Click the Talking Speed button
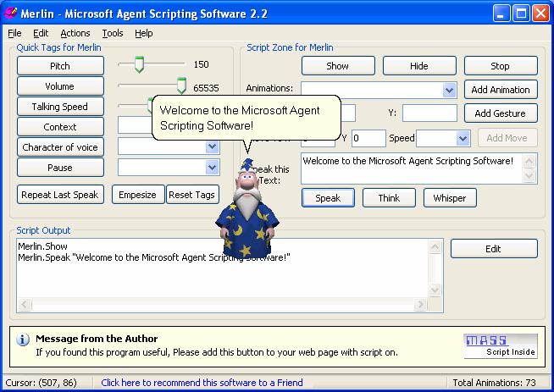The image size is (554, 392). (60, 107)
